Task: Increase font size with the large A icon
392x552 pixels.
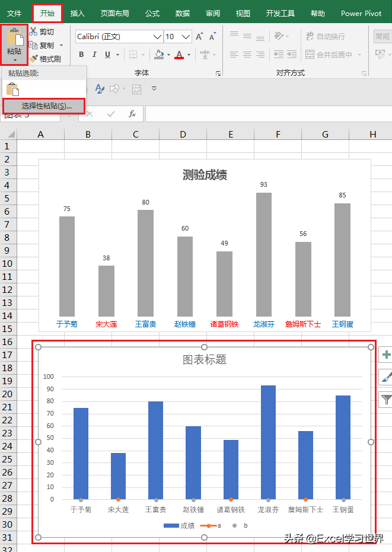Action: (x=199, y=36)
